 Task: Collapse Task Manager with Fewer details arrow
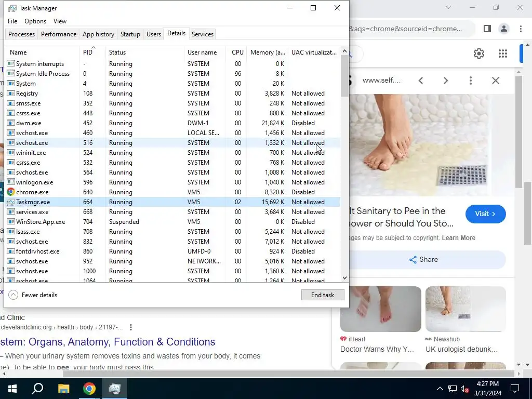13,295
